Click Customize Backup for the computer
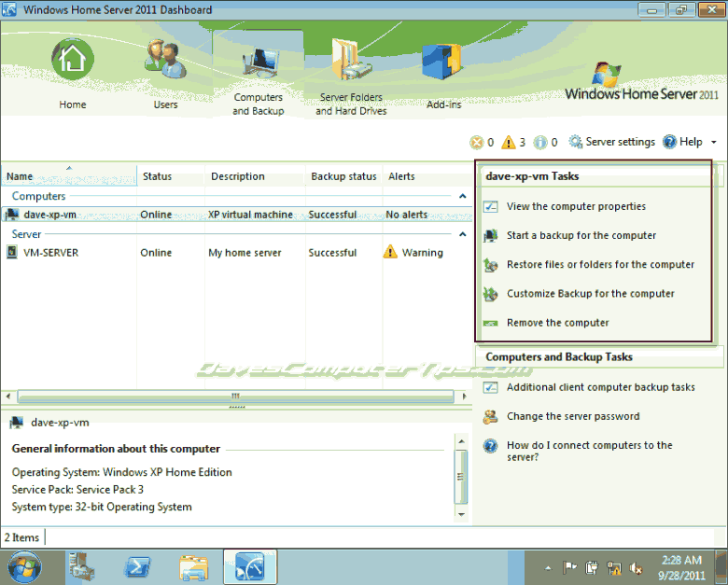The width and height of the screenshot is (728, 585). 591,293
